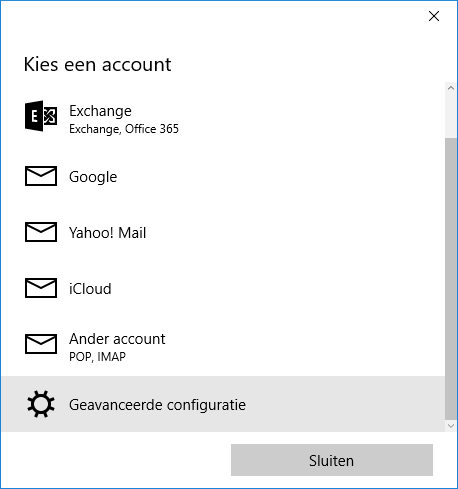Click the 'Exchange, Office 365' subtitle text
The image size is (458, 489).
[x=124, y=129]
